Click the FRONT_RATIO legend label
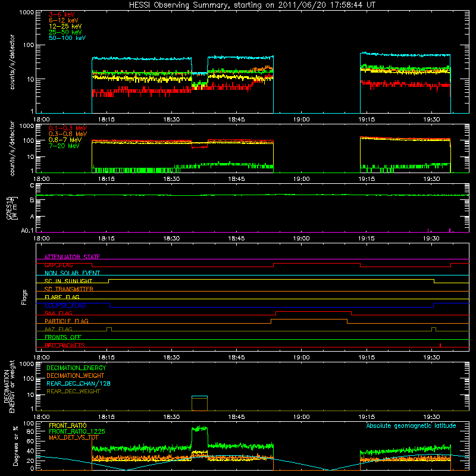The image size is (476, 476). (68, 425)
